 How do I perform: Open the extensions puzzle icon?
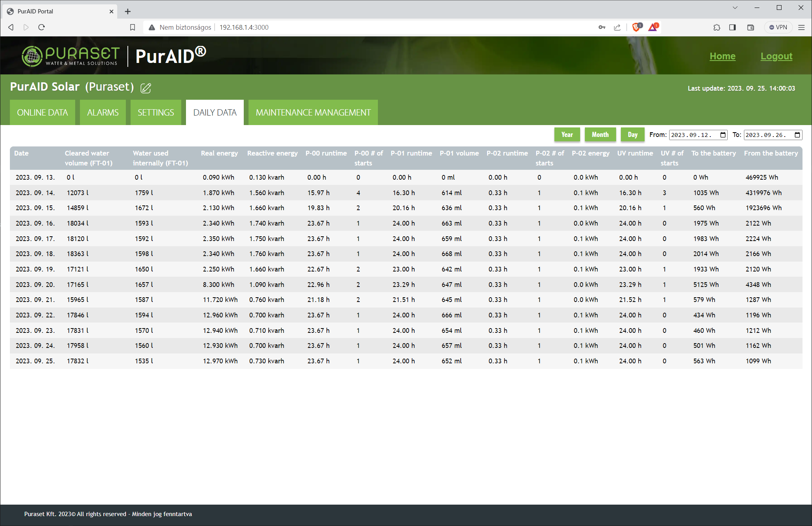717,27
